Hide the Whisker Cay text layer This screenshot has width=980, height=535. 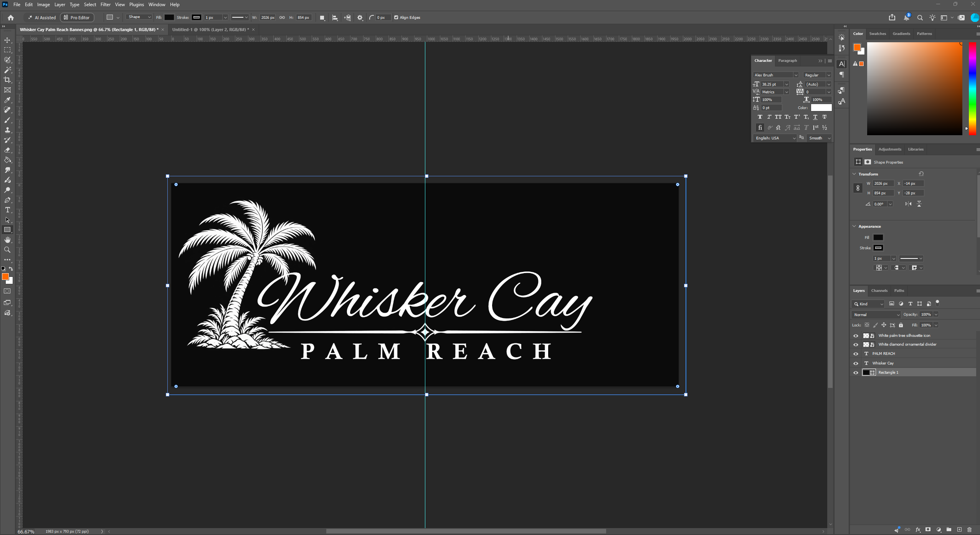pos(856,363)
